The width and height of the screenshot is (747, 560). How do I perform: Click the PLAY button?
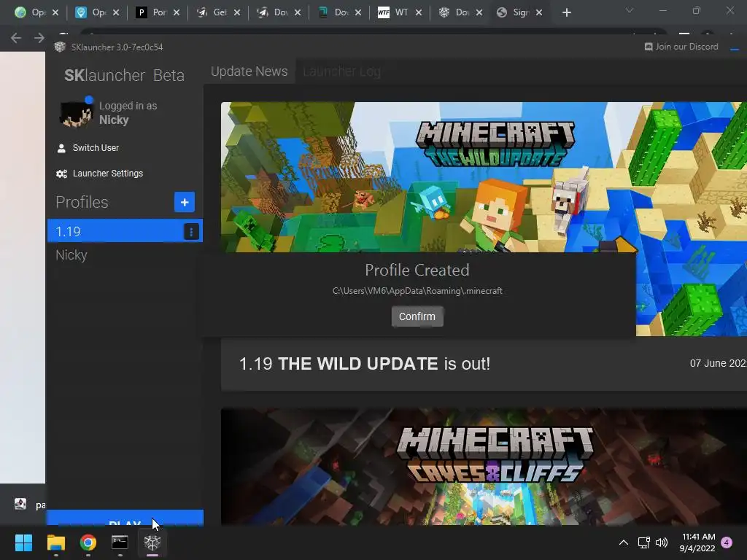(125, 518)
